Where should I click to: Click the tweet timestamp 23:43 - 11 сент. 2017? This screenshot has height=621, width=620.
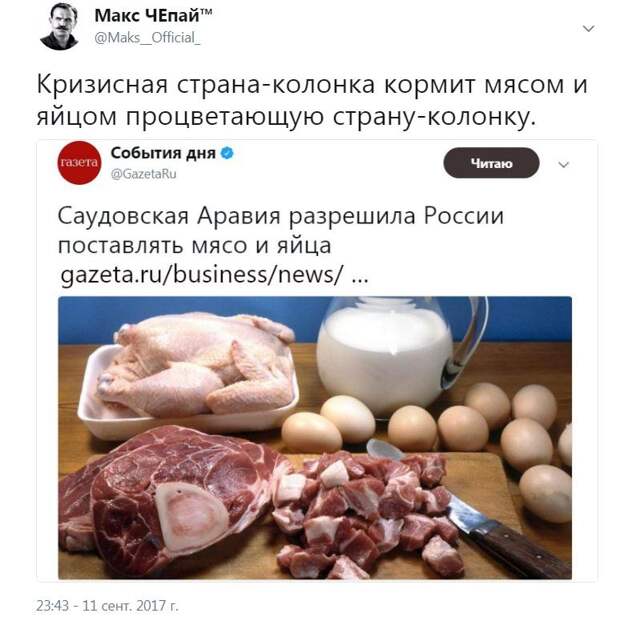coord(107,606)
